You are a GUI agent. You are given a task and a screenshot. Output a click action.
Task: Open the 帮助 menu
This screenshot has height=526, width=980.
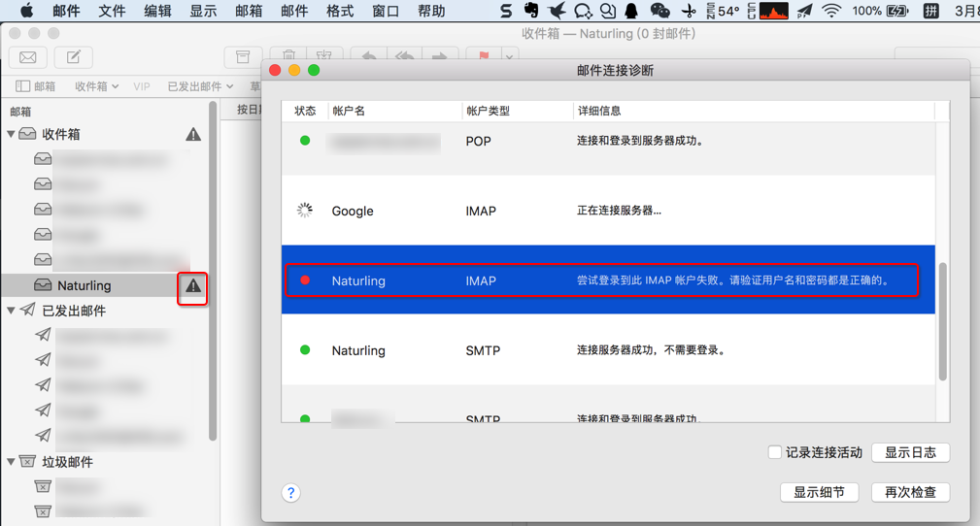pyautogui.click(x=431, y=11)
